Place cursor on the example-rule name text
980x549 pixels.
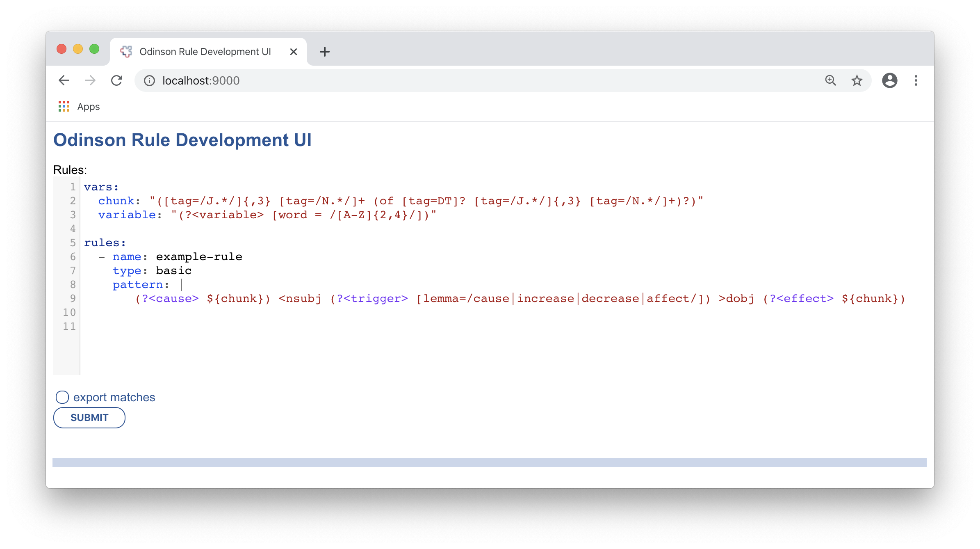click(199, 257)
